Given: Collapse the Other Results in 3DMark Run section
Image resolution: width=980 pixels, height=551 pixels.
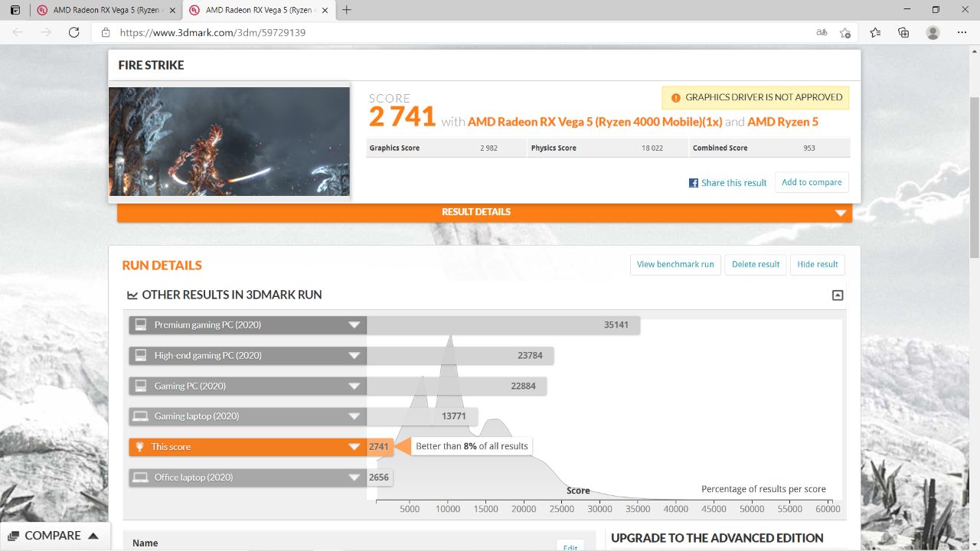Looking at the screenshot, I should coord(838,295).
